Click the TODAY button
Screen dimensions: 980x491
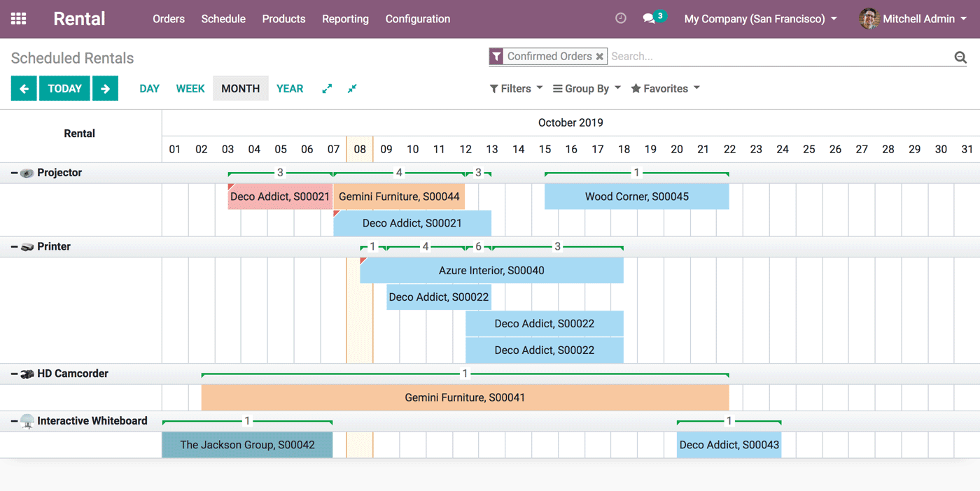tap(64, 89)
